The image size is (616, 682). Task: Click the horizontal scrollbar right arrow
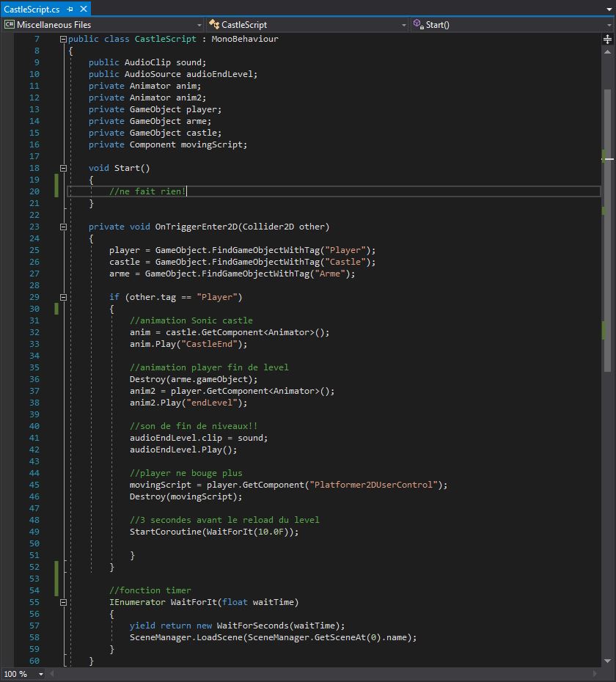click(x=595, y=674)
